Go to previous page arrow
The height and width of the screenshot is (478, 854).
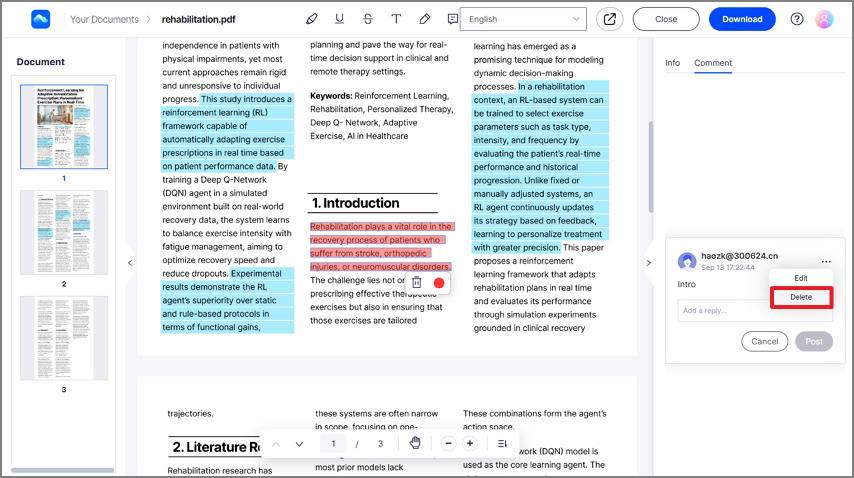pyautogui.click(x=276, y=444)
